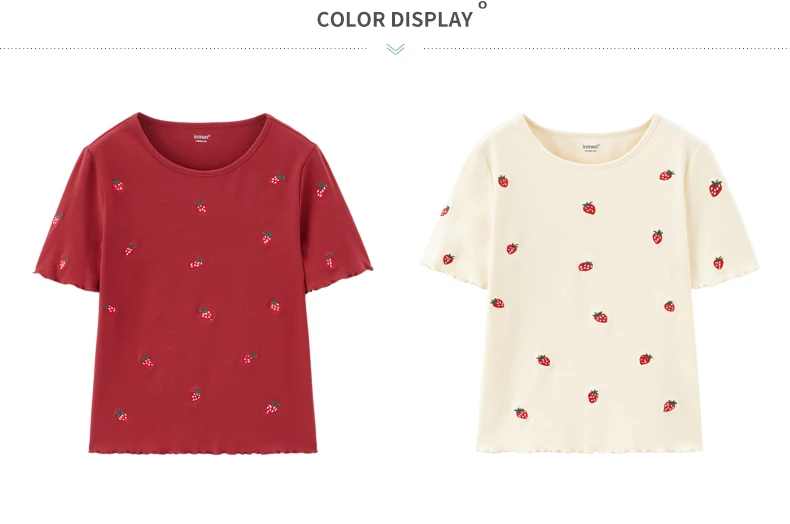
Task: Select the cream strawberry t-shirt image
Action: click(x=589, y=283)
